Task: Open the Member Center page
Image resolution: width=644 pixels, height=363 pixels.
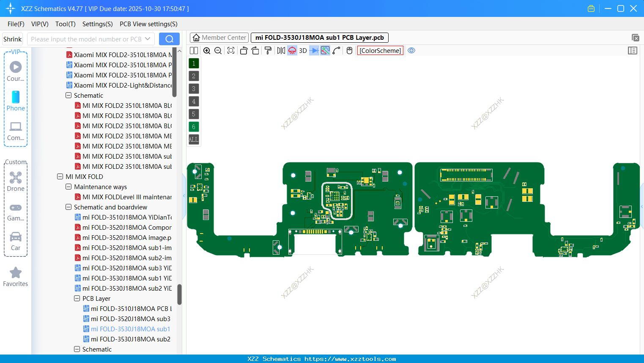Action: tap(219, 37)
